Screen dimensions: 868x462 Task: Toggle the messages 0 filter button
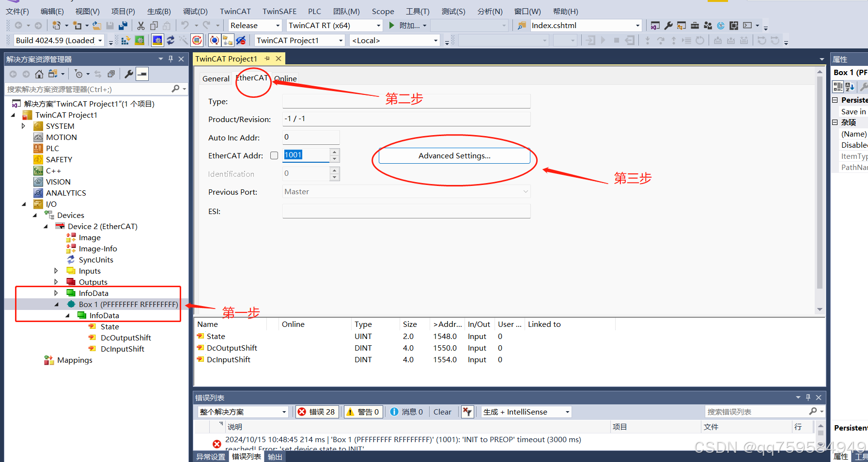(x=406, y=412)
